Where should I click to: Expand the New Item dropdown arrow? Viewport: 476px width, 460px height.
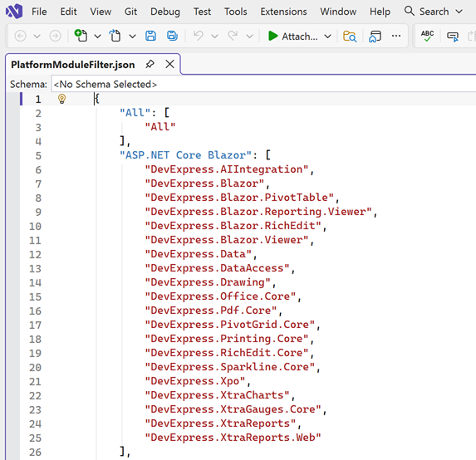click(x=97, y=37)
